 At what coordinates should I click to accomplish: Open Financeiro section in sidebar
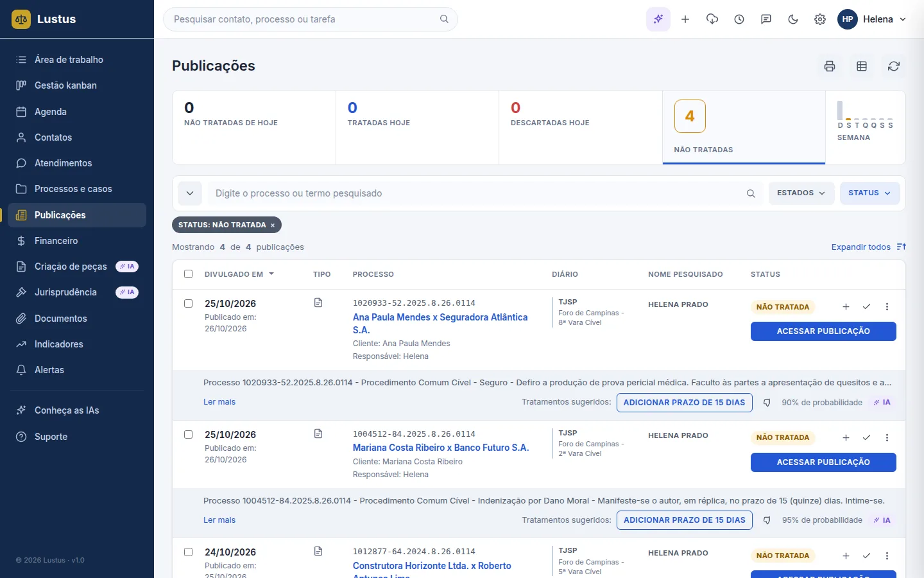tap(77, 241)
